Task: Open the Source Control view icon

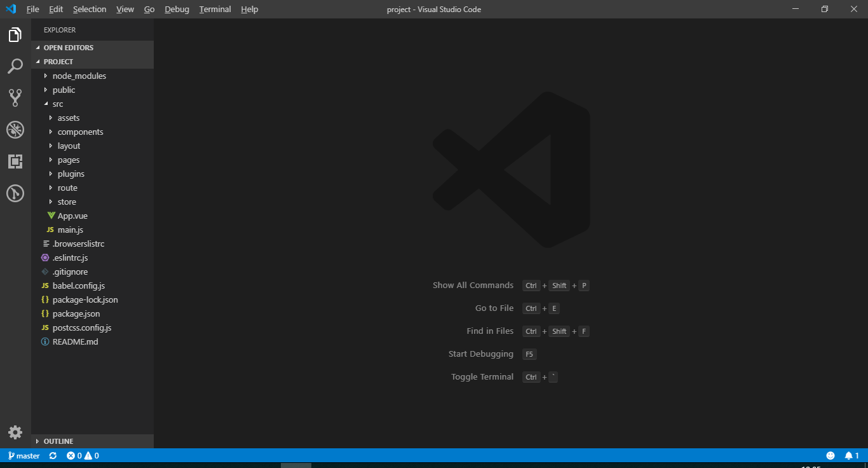Action: pyautogui.click(x=15, y=98)
